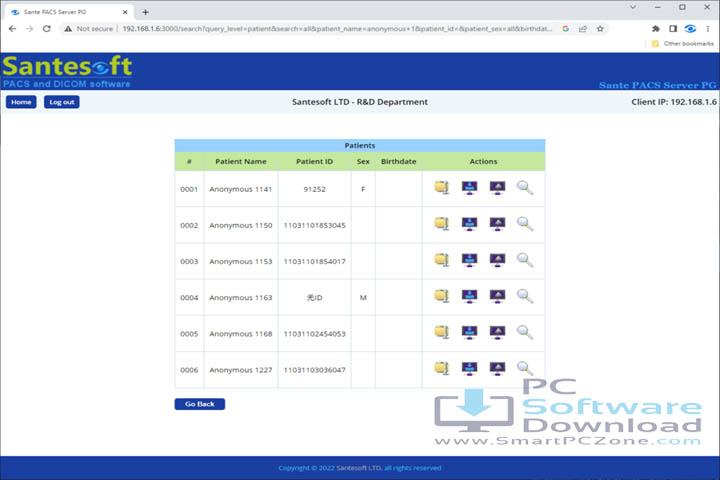Click the download monitor icon for Anonymous 1227

click(469, 368)
